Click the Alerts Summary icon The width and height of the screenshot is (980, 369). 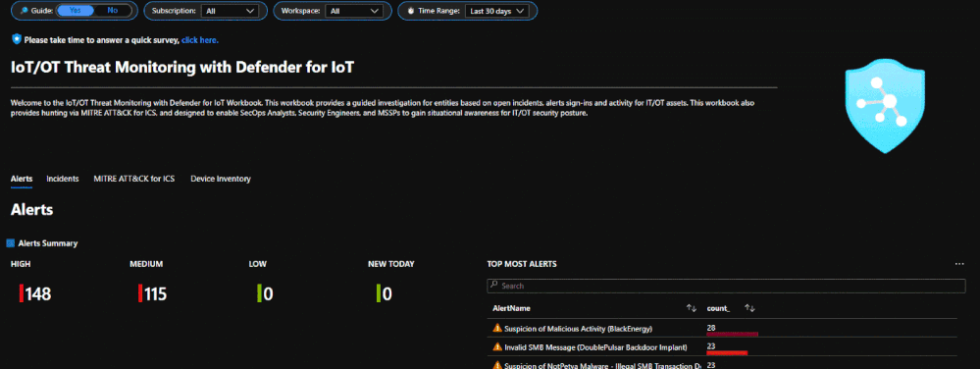click(10, 243)
